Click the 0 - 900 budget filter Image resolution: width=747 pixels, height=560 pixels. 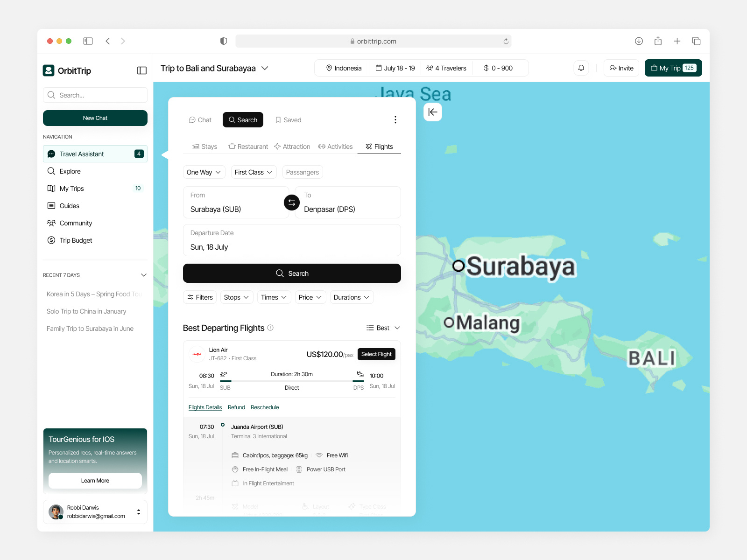(x=498, y=68)
